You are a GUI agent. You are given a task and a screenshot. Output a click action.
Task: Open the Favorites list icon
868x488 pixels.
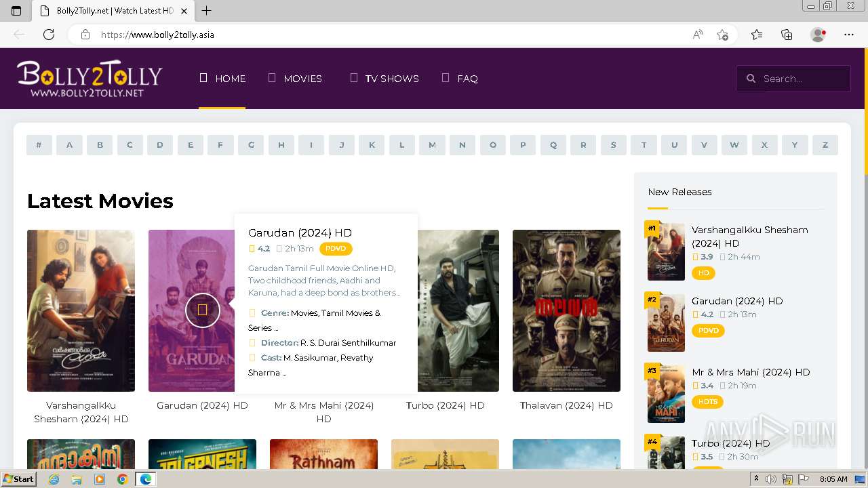tap(757, 35)
